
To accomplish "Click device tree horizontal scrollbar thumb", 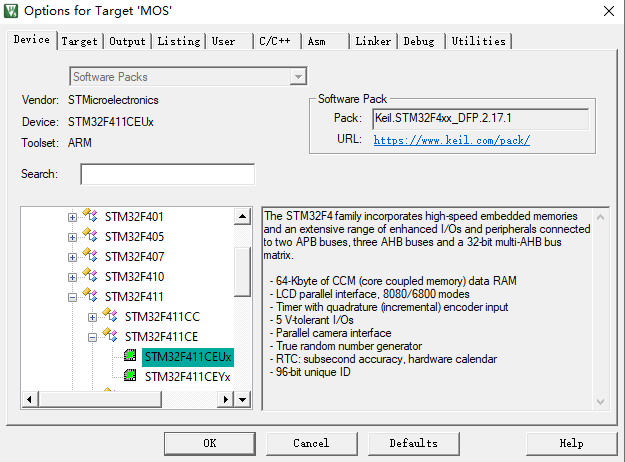I will 100,399.
